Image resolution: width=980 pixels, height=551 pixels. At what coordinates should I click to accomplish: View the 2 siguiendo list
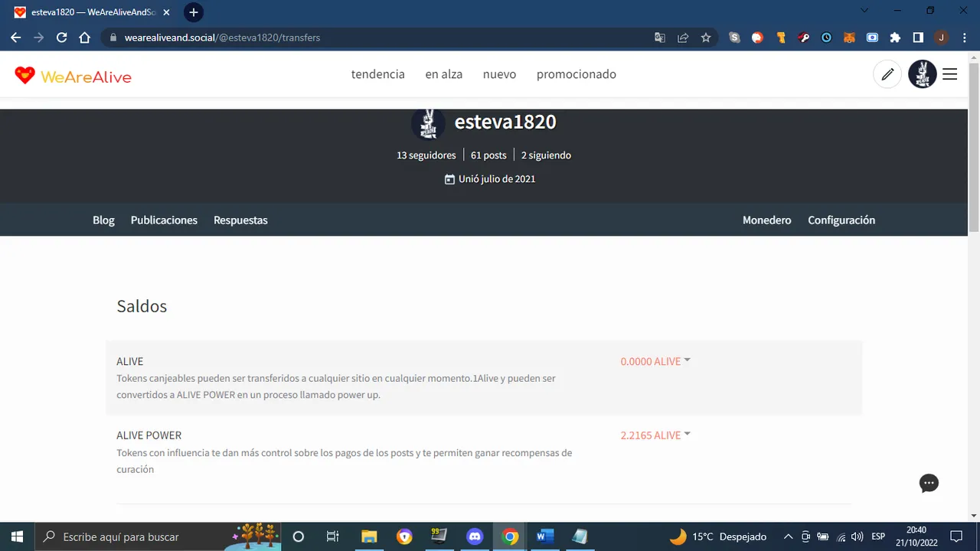(546, 155)
